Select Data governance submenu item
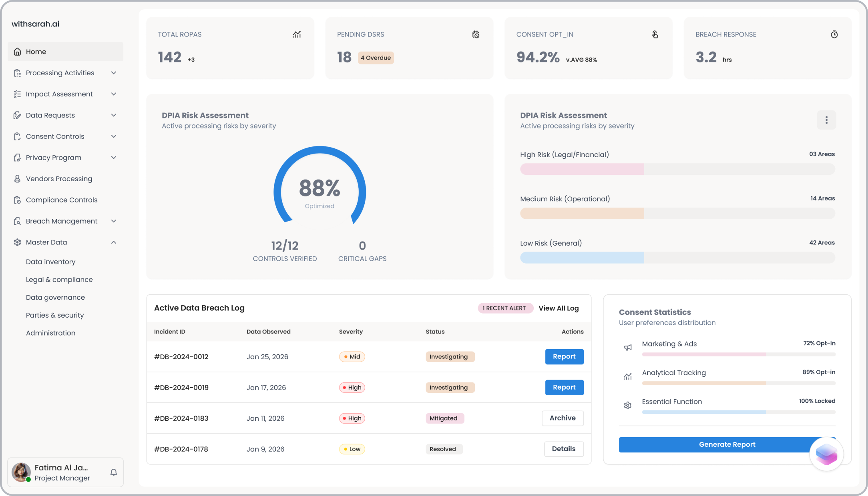This screenshot has height=496, width=868. click(55, 297)
